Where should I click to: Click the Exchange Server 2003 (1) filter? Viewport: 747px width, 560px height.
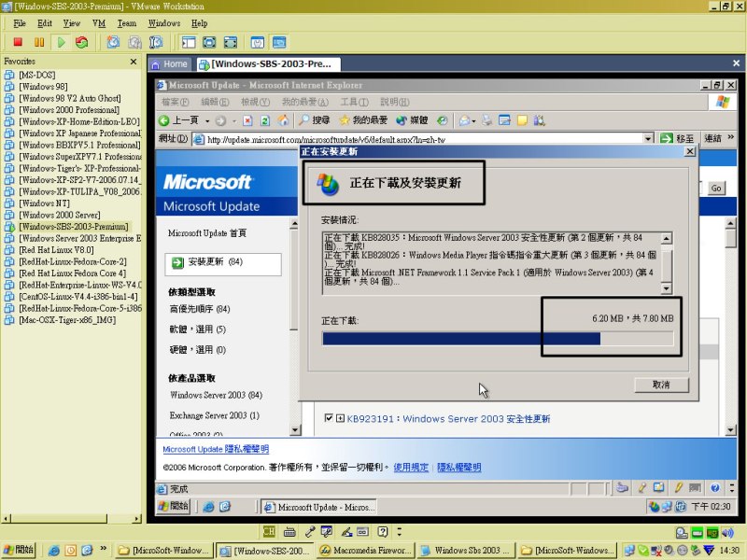pyautogui.click(x=215, y=415)
